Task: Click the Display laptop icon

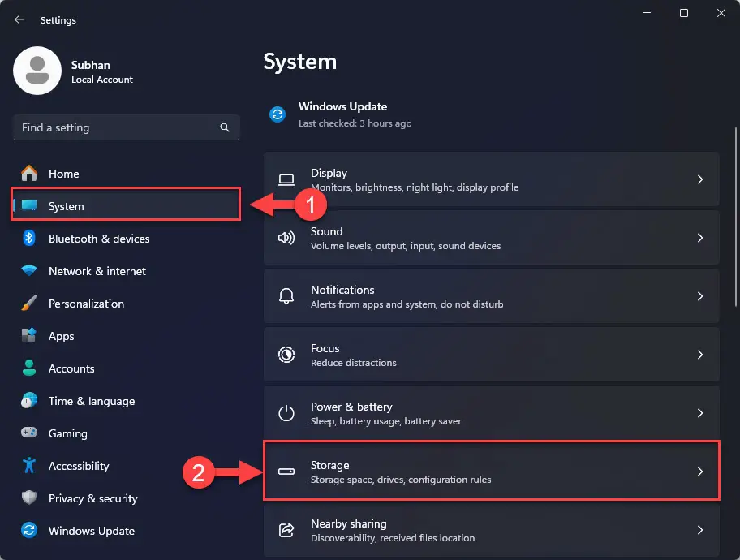Action: coord(286,179)
